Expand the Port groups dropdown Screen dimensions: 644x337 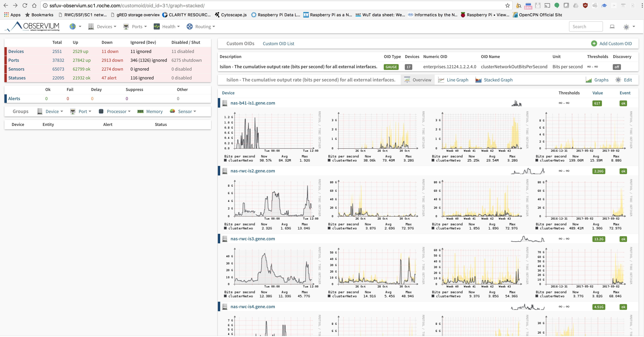[x=81, y=111]
